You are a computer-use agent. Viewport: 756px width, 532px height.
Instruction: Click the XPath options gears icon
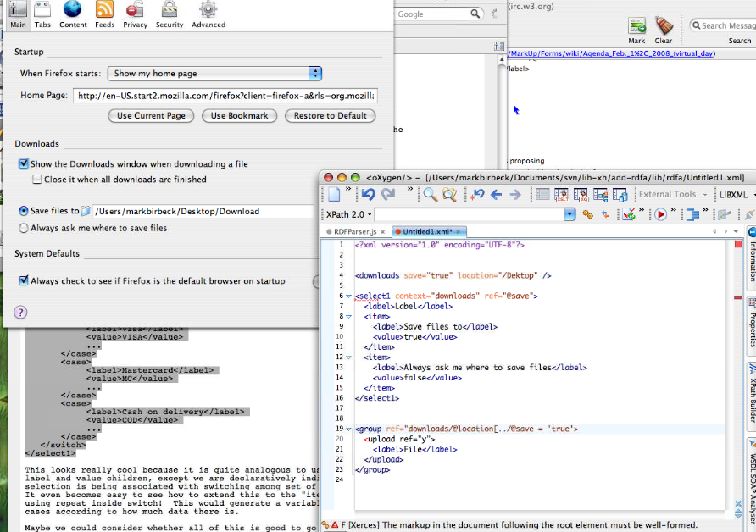coord(587,214)
